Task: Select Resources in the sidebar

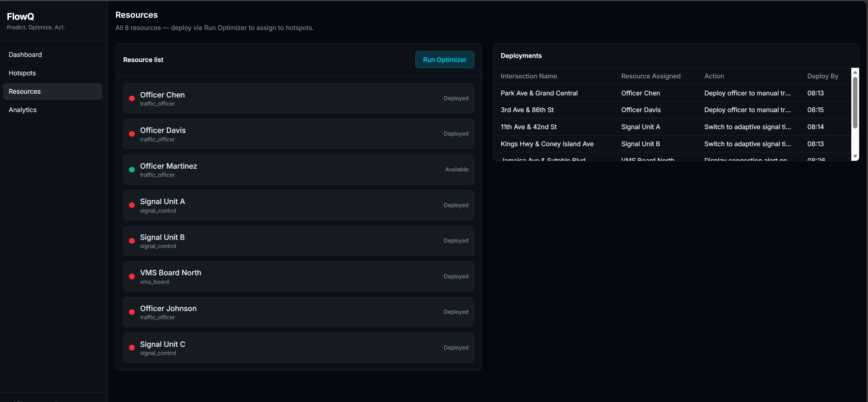Action: [x=25, y=91]
